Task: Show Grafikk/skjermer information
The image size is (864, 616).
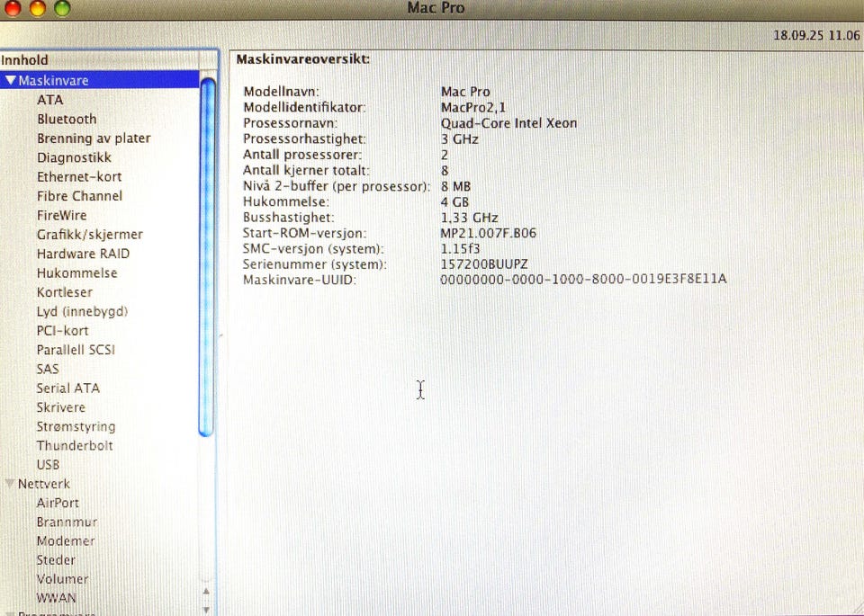Action: (90, 235)
